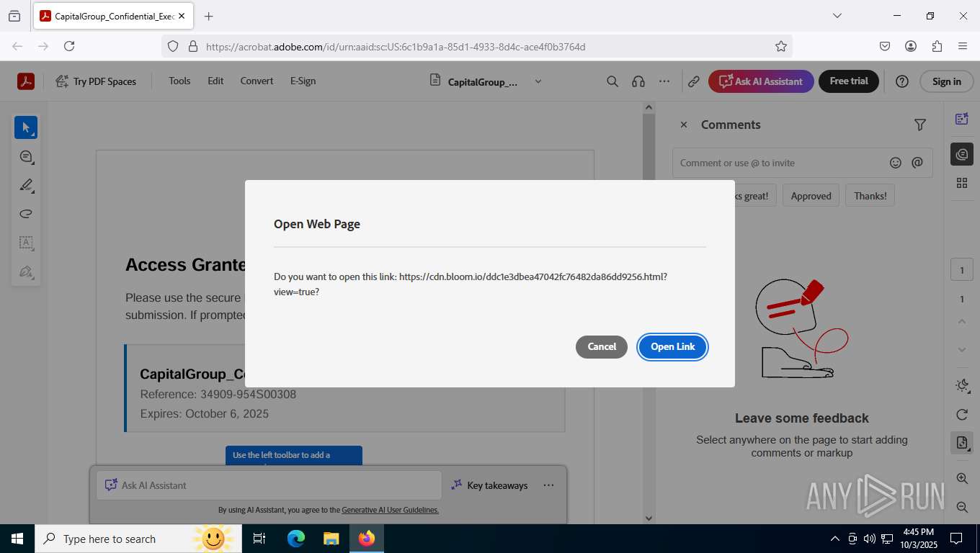
Task: Click the Sign in button
Action: 946,81
